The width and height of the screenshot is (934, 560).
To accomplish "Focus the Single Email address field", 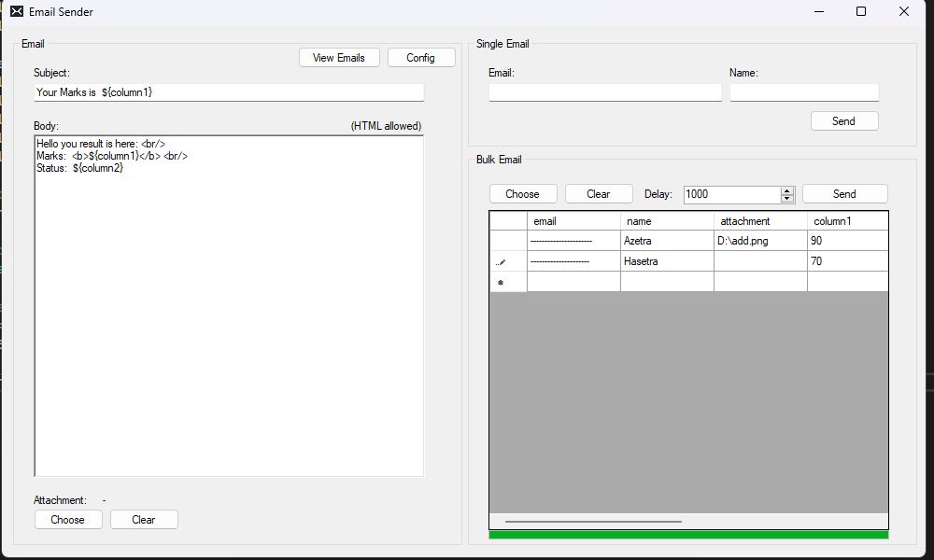I will point(604,92).
